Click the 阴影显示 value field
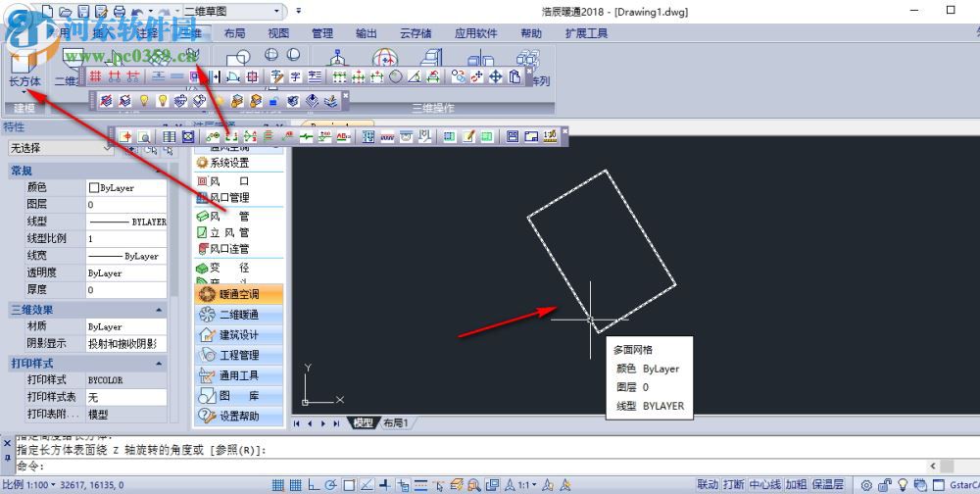Image resolution: width=980 pixels, height=494 pixels. [x=126, y=343]
